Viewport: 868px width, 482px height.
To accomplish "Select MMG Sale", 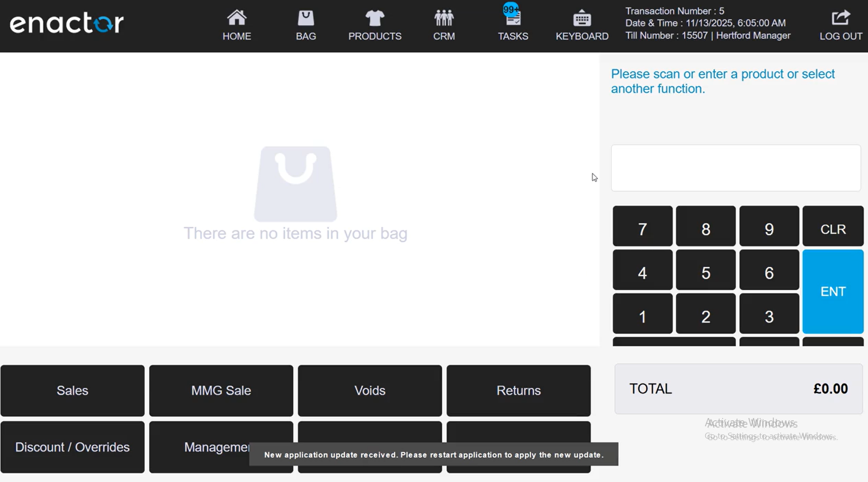I will [x=221, y=390].
